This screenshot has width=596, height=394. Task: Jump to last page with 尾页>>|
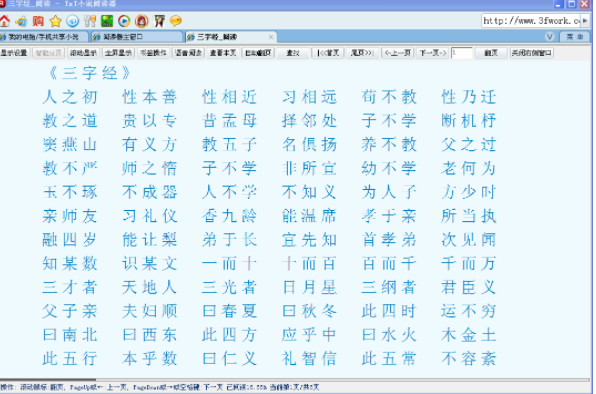click(x=362, y=53)
